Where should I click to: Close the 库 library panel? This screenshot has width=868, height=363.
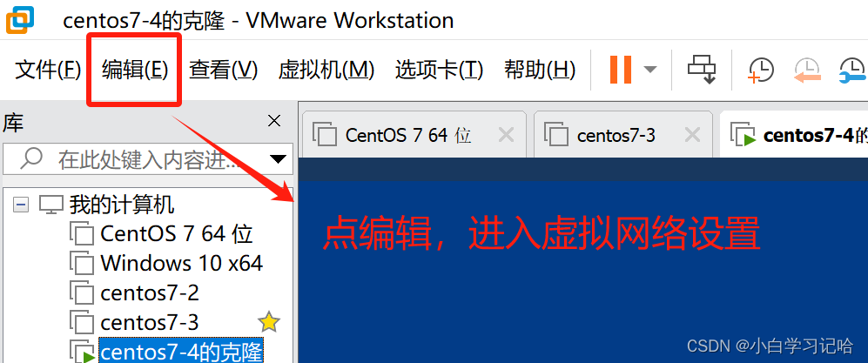tap(274, 121)
